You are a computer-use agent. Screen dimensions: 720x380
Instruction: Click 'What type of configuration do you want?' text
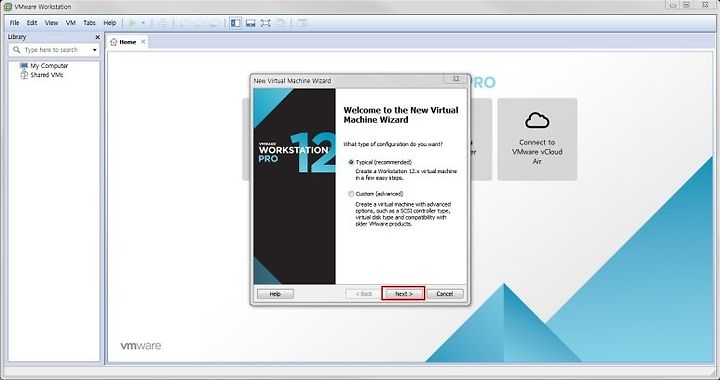pyautogui.click(x=393, y=144)
